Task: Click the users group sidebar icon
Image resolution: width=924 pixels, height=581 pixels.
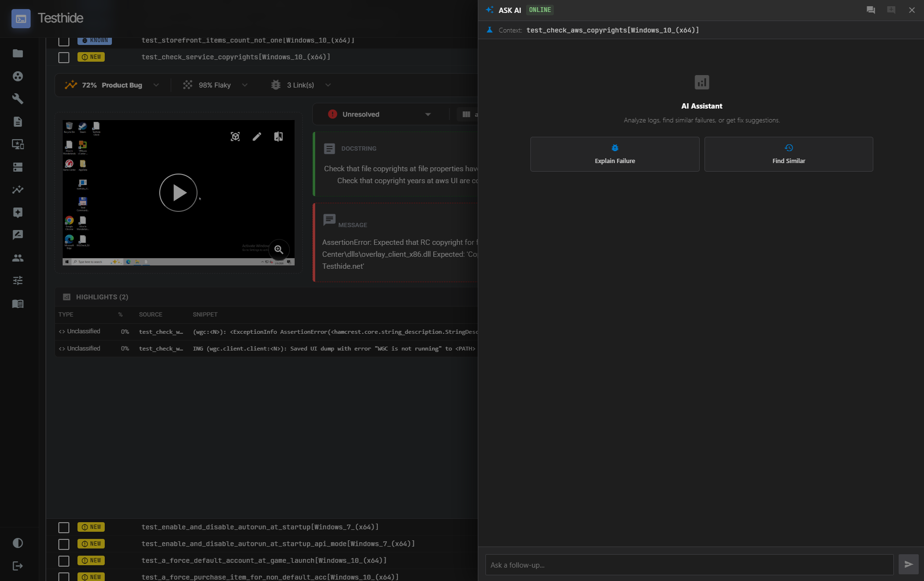Action: (18, 258)
